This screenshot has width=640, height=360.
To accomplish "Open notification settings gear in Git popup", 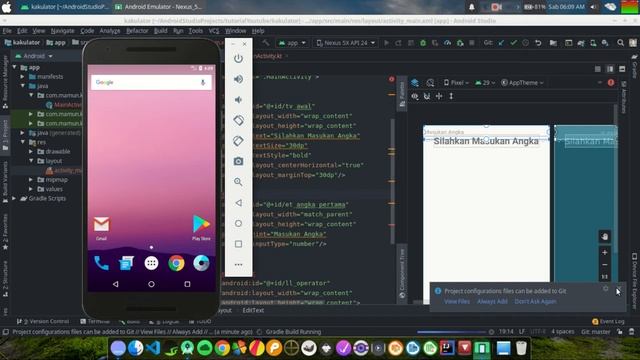I will (606, 289).
